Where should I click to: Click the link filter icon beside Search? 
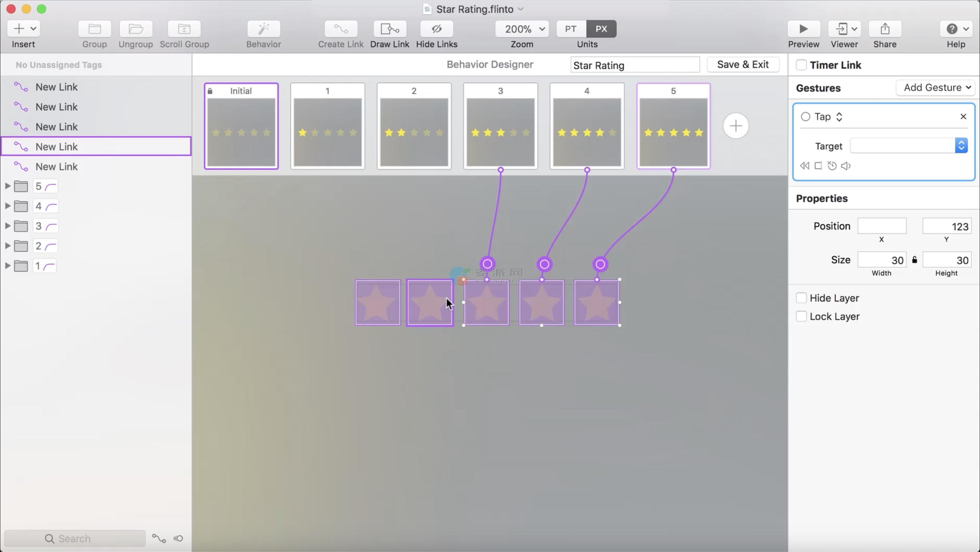[x=159, y=538]
